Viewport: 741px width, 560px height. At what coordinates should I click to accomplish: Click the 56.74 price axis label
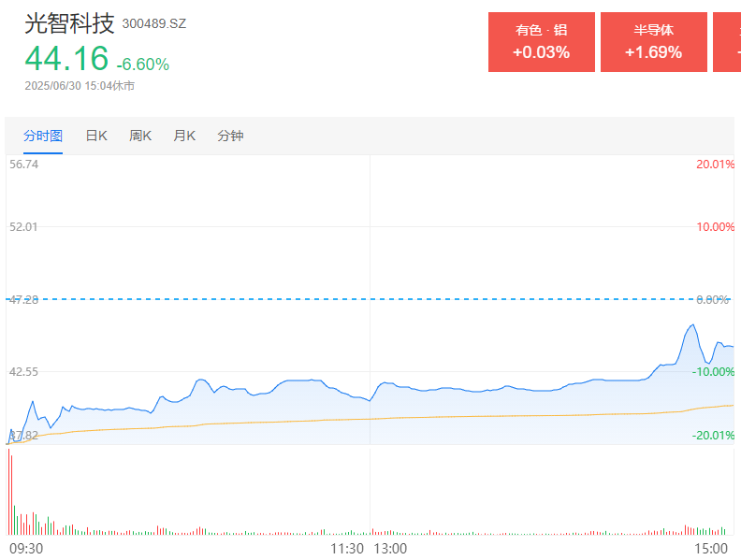click(x=23, y=165)
